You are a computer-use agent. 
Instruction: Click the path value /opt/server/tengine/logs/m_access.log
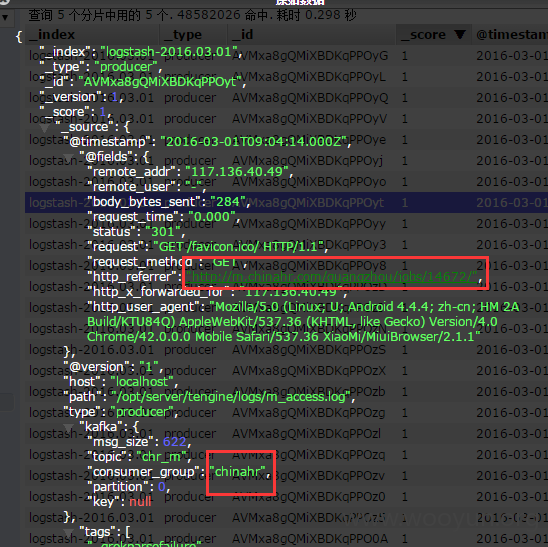tap(231, 397)
